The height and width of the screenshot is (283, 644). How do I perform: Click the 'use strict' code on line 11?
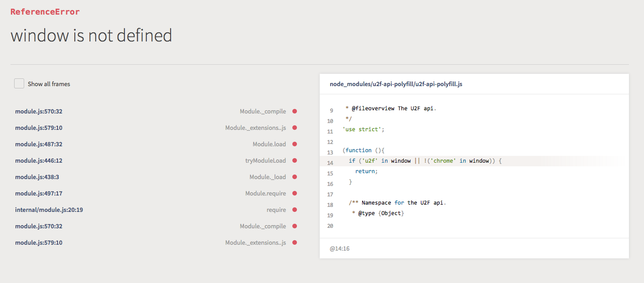[x=364, y=129]
